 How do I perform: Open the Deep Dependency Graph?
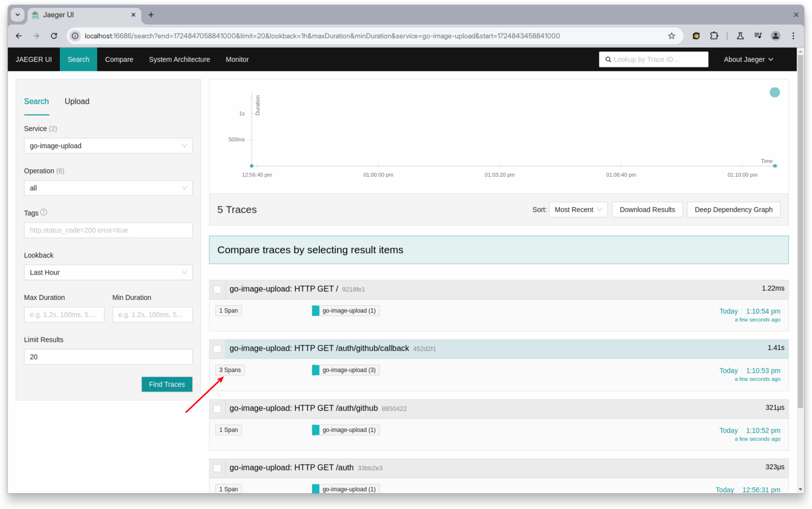point(733,209)
